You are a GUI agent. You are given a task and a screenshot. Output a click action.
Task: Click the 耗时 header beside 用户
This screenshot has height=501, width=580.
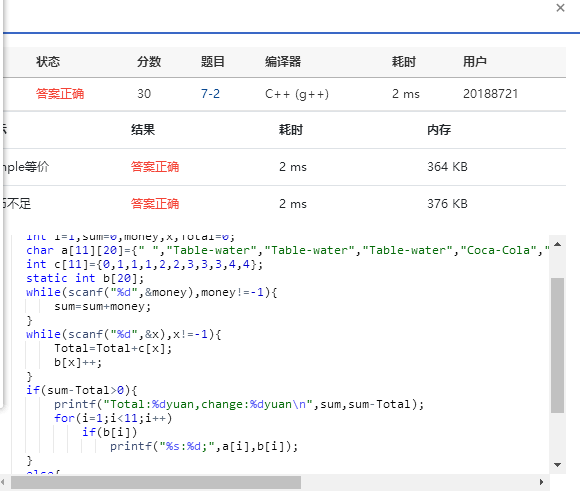tap(404, 62)
